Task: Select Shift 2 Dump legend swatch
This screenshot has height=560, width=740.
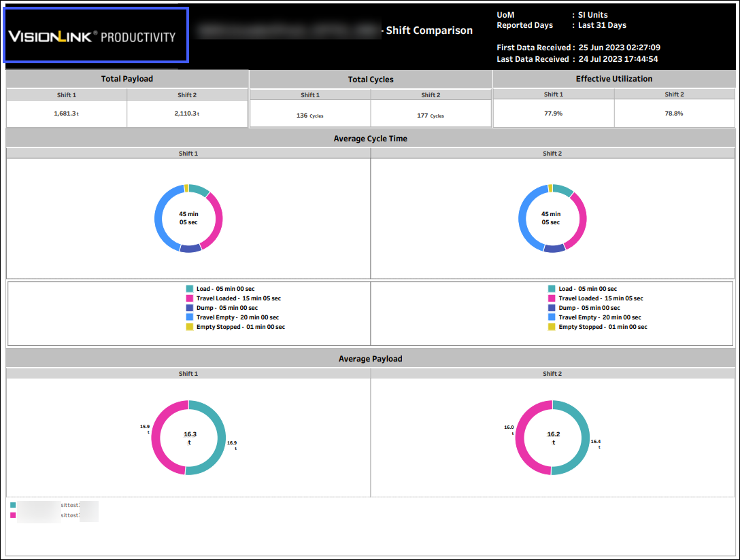Action: pos(552,308)
